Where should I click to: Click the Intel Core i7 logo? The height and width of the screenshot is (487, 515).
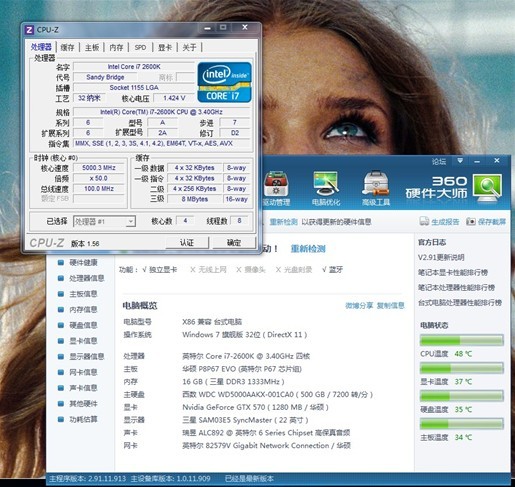tap(225, 82)
